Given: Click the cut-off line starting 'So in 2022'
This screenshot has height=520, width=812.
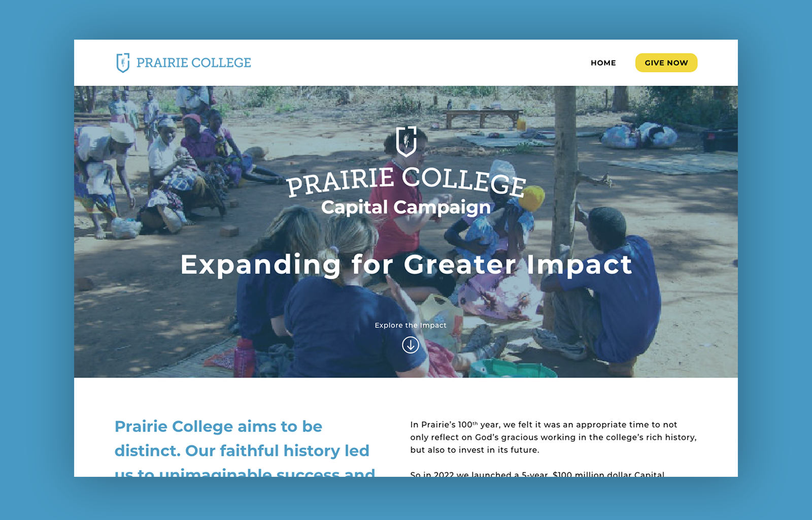Looking at the screenshot, I should click(537, 474).
